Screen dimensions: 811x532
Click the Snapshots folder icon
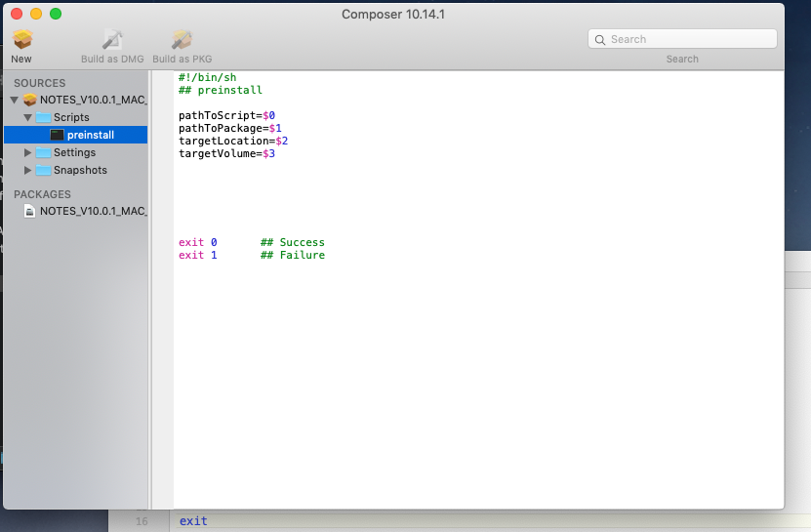click(44, 170)
